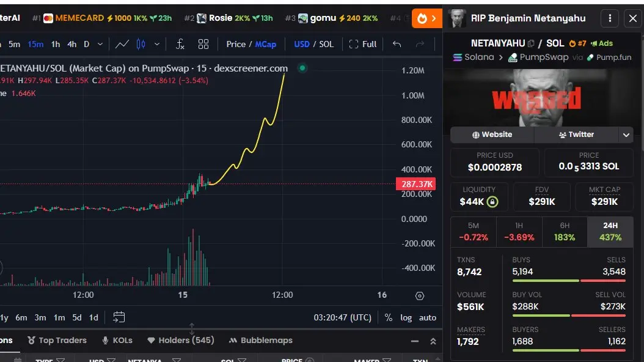This screenshot has width=644, height=362.
Task: Expand more social links chevron
Action: tap(626, 135)
